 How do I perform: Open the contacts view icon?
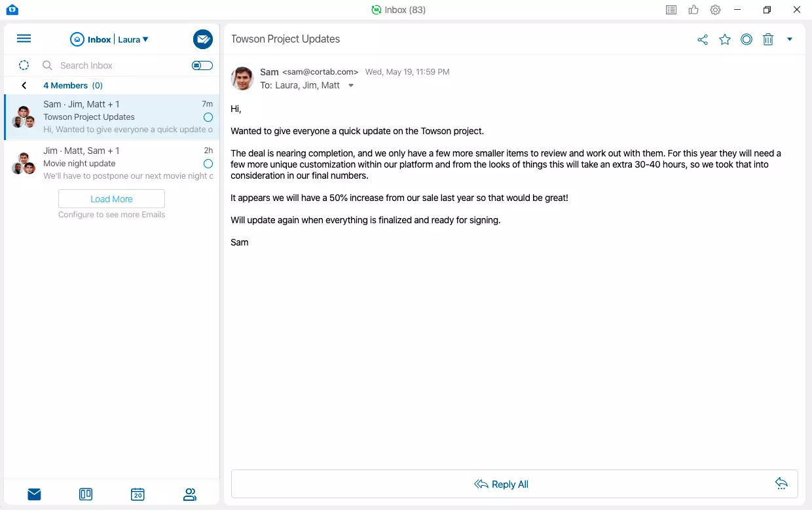pyautogui.click(x=190, y=494)
